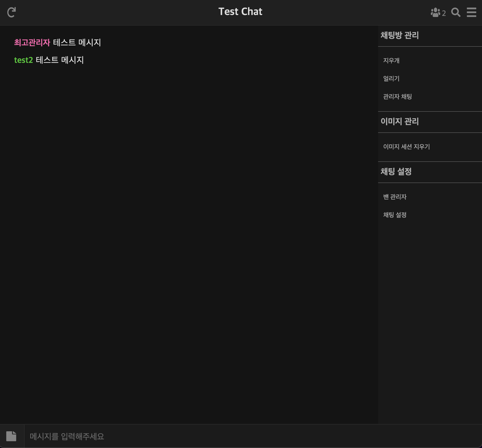
Task: Click the message input field
Action: click(253, 436)
